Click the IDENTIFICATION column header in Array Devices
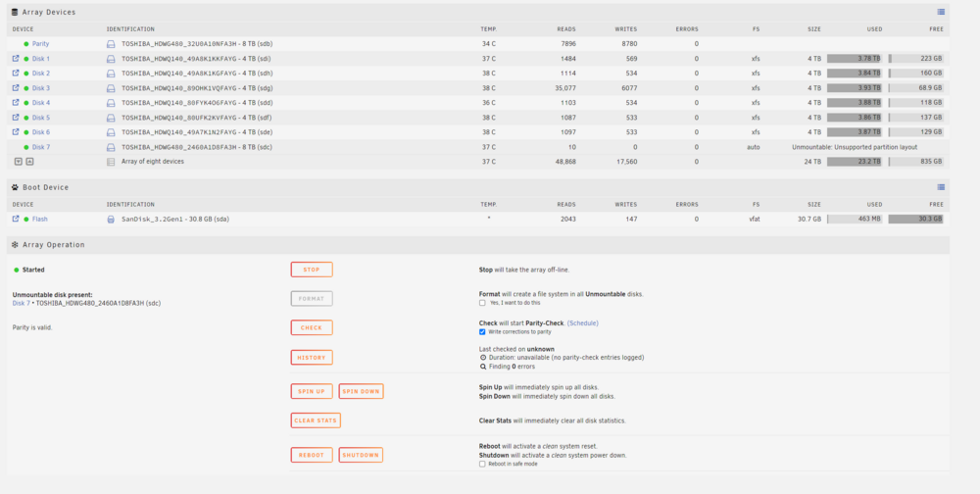The image size is (980, 494). [x=130, y=29]
